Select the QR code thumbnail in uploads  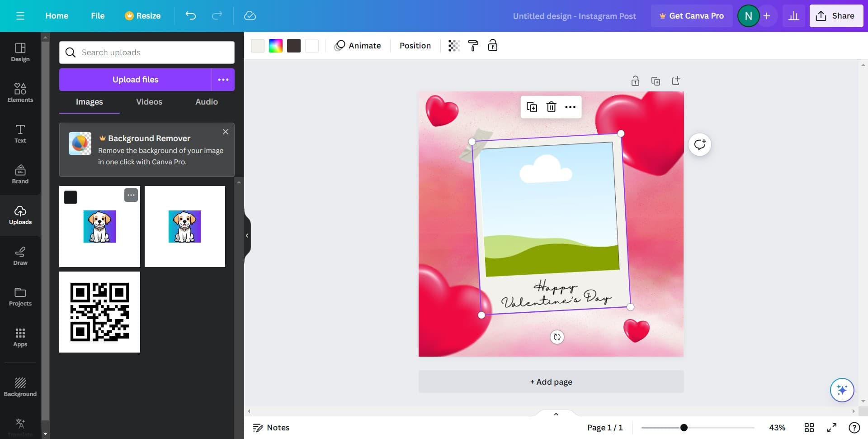click(x=99, y=312)
